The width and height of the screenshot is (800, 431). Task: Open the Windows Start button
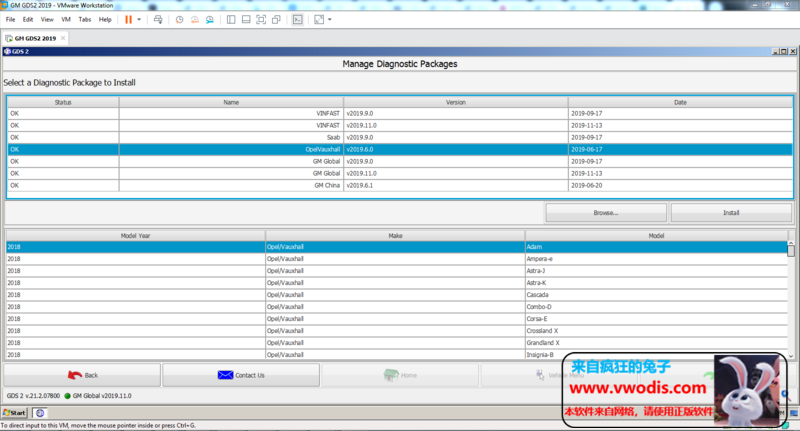[x=15, y=413]
